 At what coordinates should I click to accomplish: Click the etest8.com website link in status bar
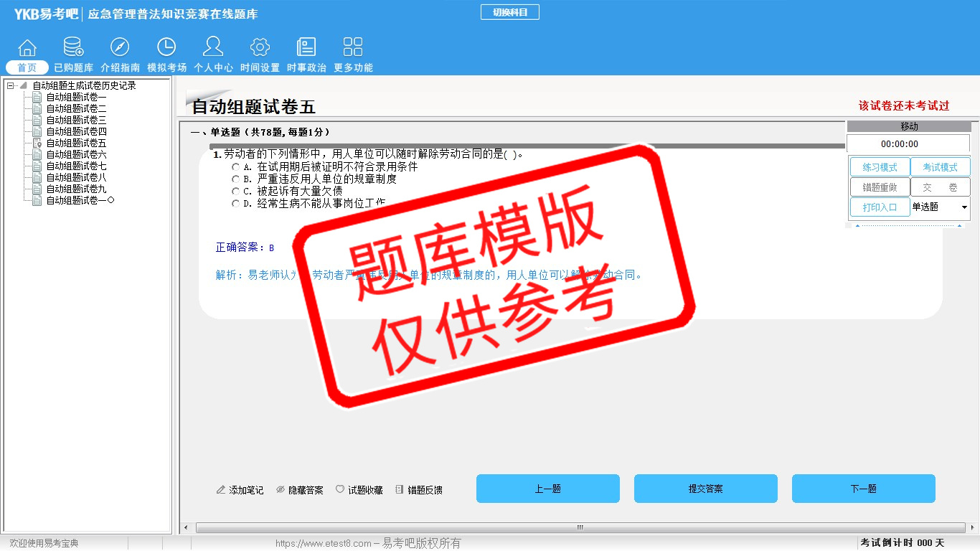pyautogui.click(x=323, y=544)
